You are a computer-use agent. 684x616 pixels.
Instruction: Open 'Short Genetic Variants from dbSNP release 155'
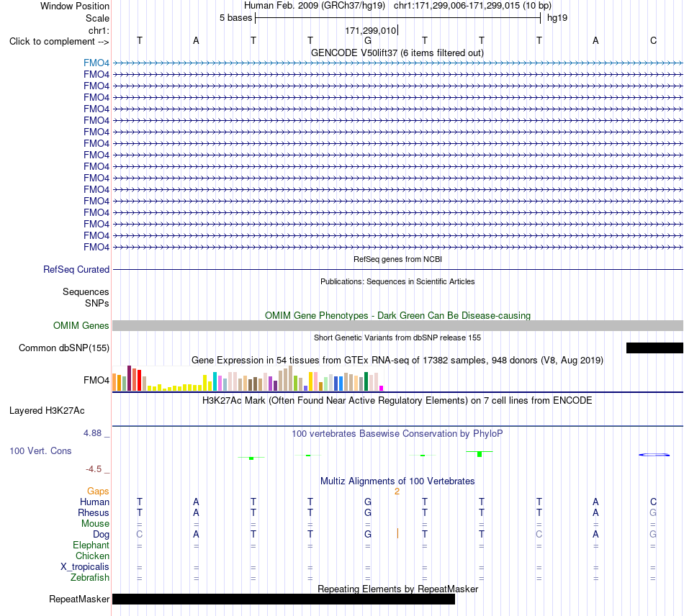[397, 338]
